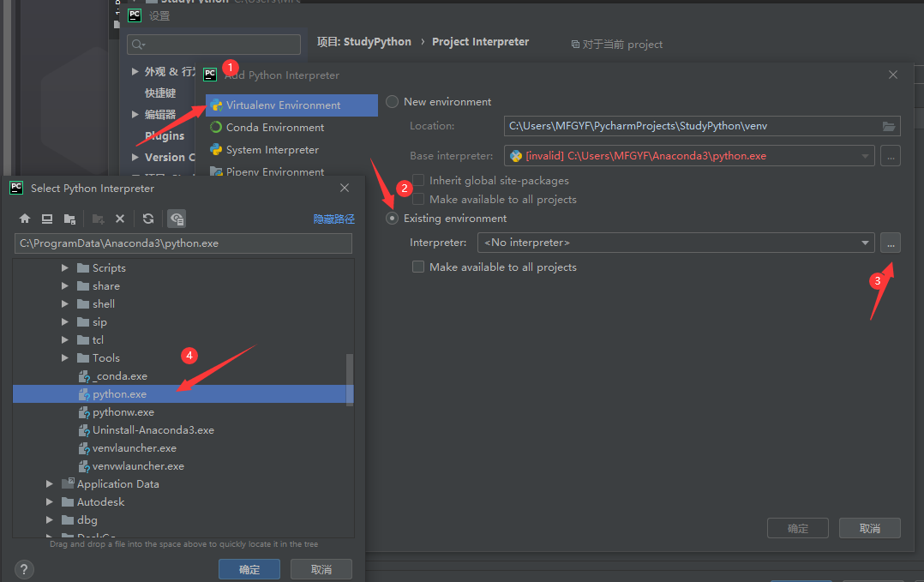Viewport: 924px width, 582px height.
Task: Select Virtualenv Environment option
Action: 291,105
